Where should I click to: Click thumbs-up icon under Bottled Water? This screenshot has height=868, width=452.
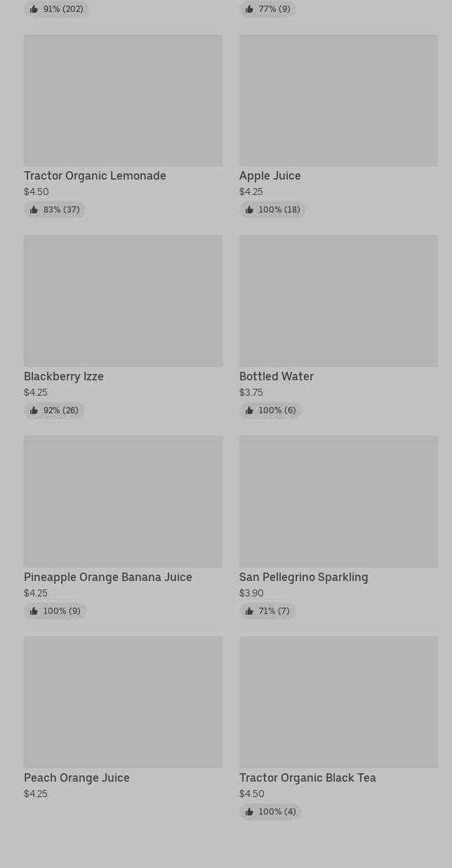click(249, 410)
